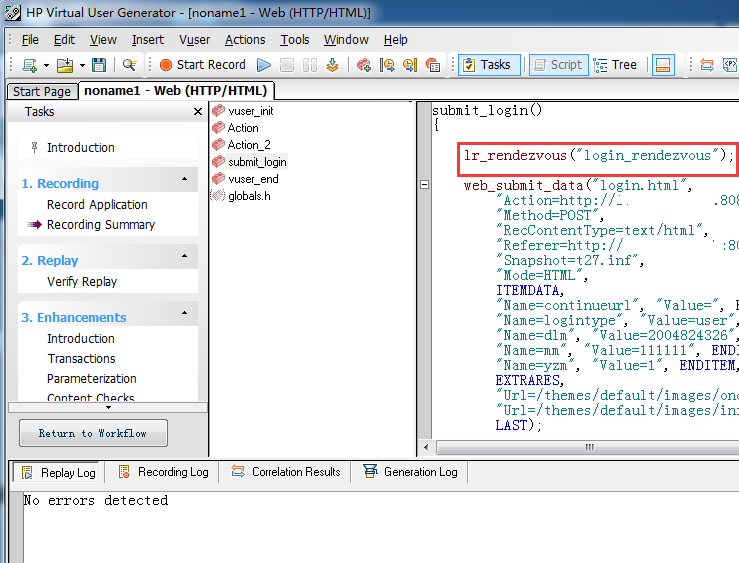Collapse the 1. Recording section

(x=185, y=180)
